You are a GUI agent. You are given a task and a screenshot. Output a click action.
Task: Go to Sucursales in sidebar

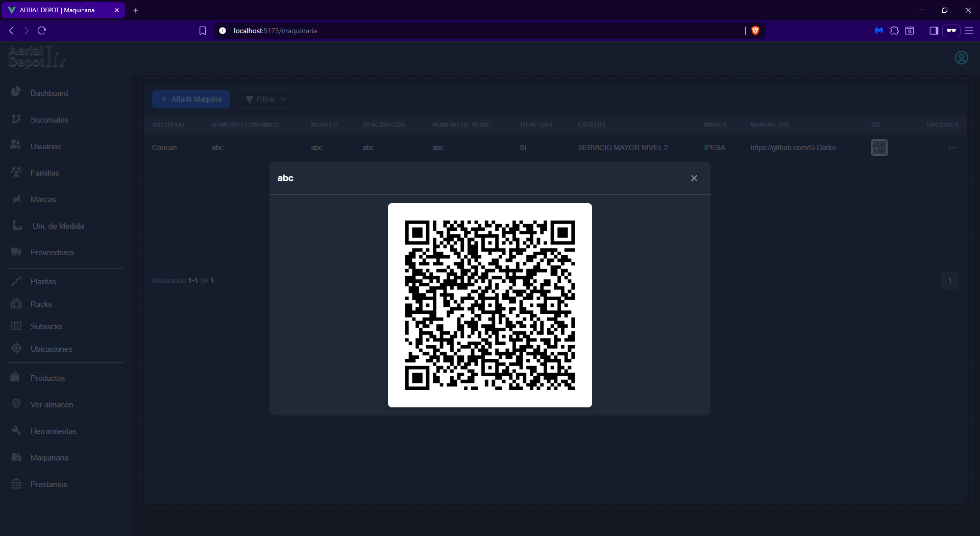click(49, 120)
